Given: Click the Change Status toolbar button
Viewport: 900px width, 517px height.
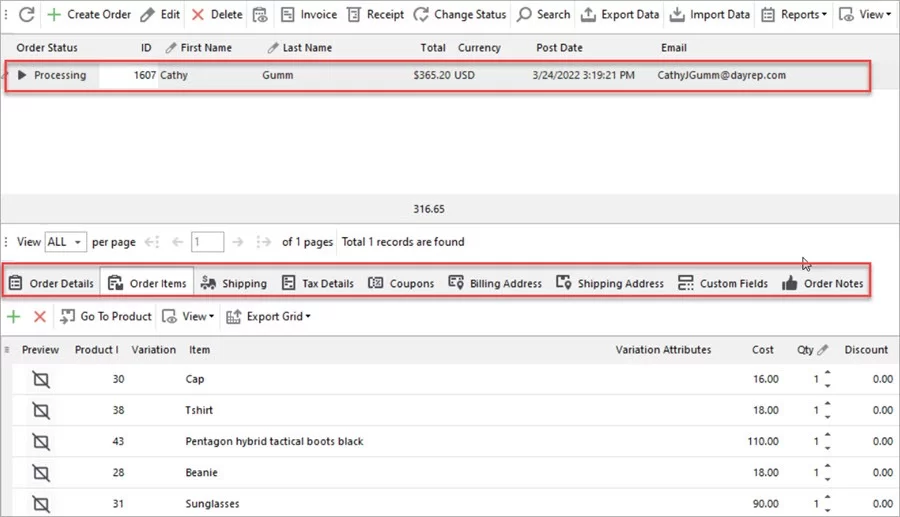Looking at the screenshot, I should [x=459, y=15].
